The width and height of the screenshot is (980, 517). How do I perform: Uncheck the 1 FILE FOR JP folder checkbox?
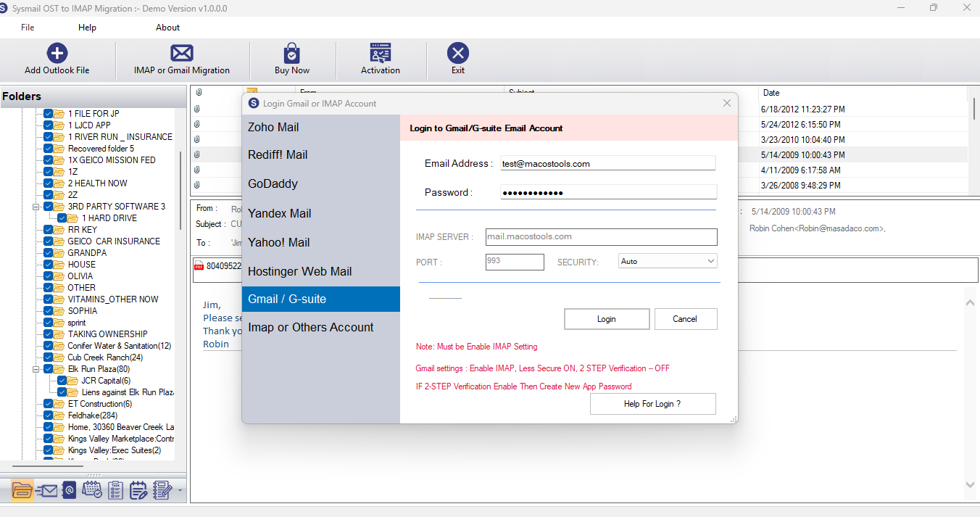coord(48,114)
